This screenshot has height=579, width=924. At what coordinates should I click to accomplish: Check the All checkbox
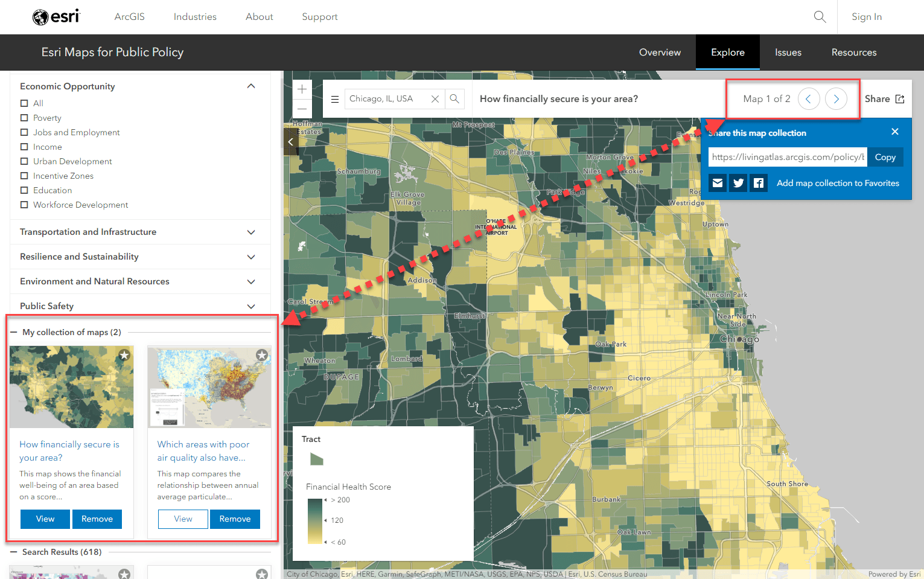pyautogui.click(x=24, y=103)
